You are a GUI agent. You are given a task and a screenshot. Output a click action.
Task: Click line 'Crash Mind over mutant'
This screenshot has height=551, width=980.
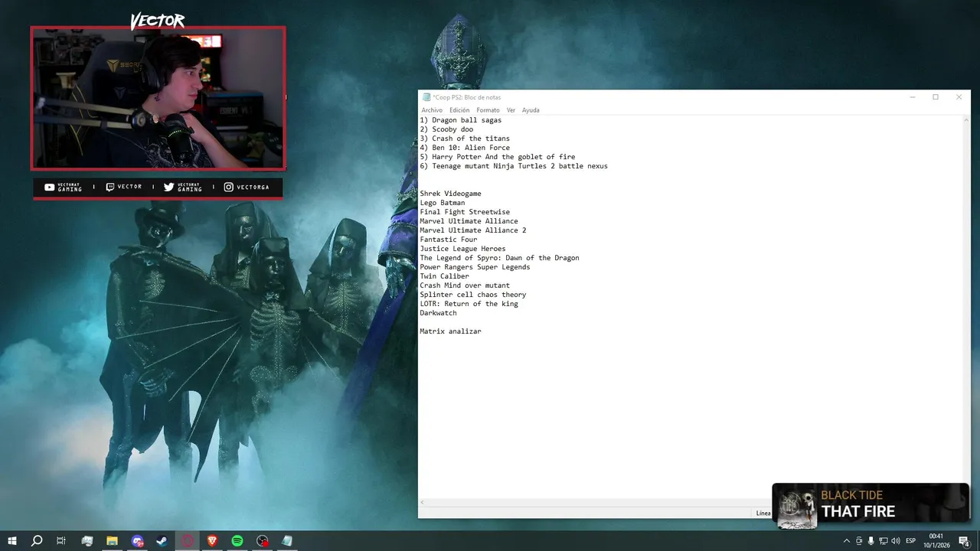pyautogui.click(x=465, y=285)
